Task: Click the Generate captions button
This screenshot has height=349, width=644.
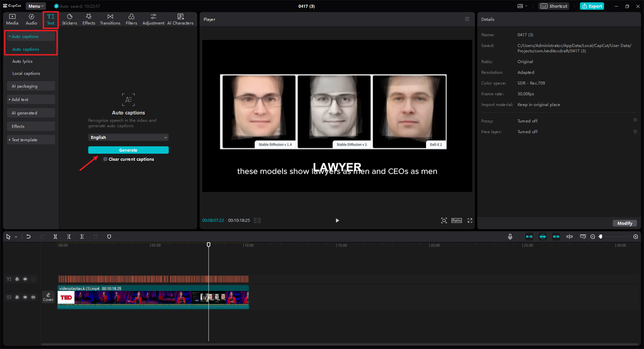Action: (128, 150)
